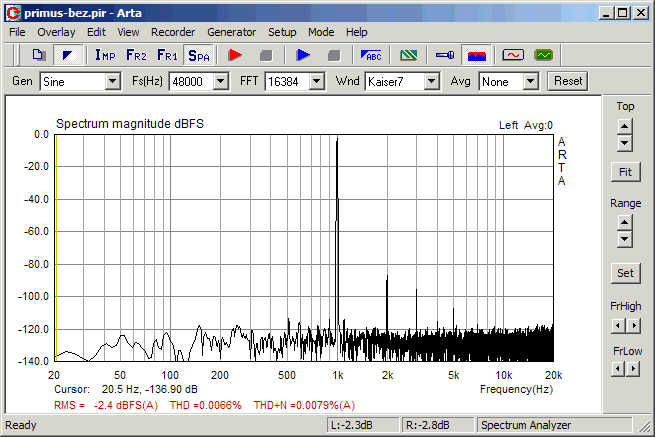This screenshot has height=437, width=655.
Task: Switch to FR2 dual-channel mode
Action: pos(136,55)
